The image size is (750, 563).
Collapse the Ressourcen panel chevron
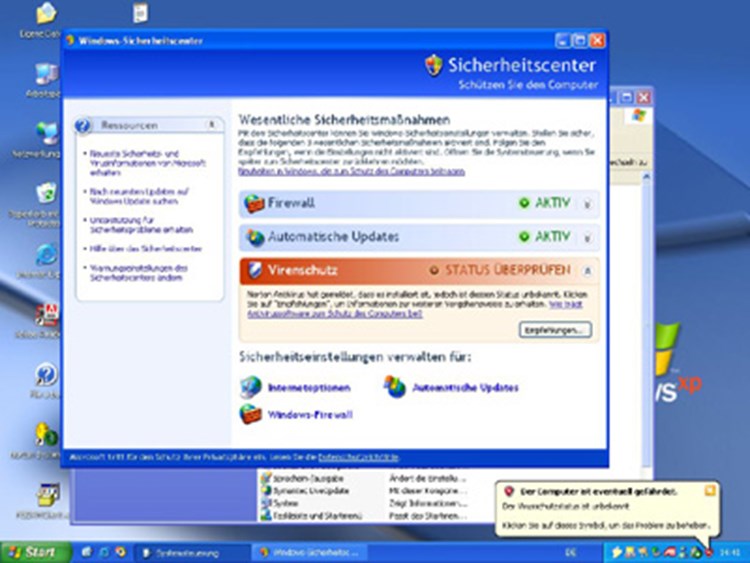tap(211, 125)
